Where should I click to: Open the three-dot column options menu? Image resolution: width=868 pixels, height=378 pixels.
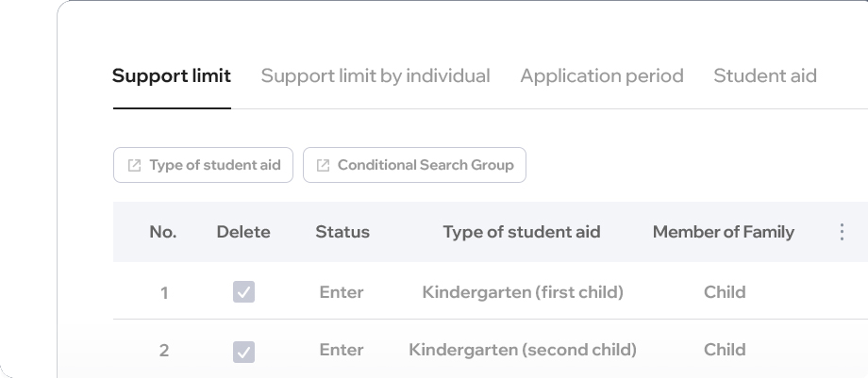coord(842,232)
